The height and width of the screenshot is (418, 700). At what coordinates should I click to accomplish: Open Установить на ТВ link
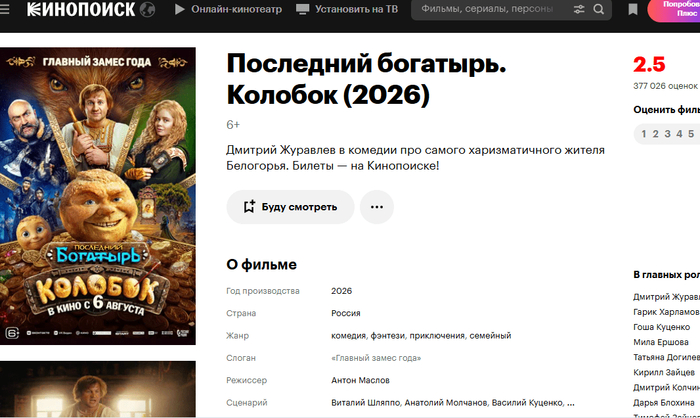click(x=356, y=9)
